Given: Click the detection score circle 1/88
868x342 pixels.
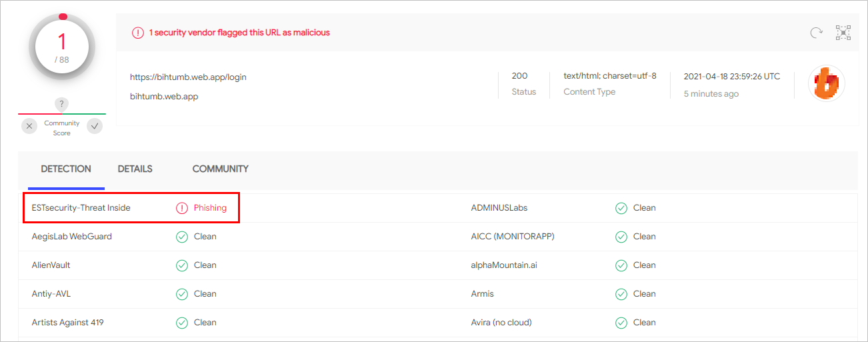Looking at the screenshot, I should click(62, 47).
